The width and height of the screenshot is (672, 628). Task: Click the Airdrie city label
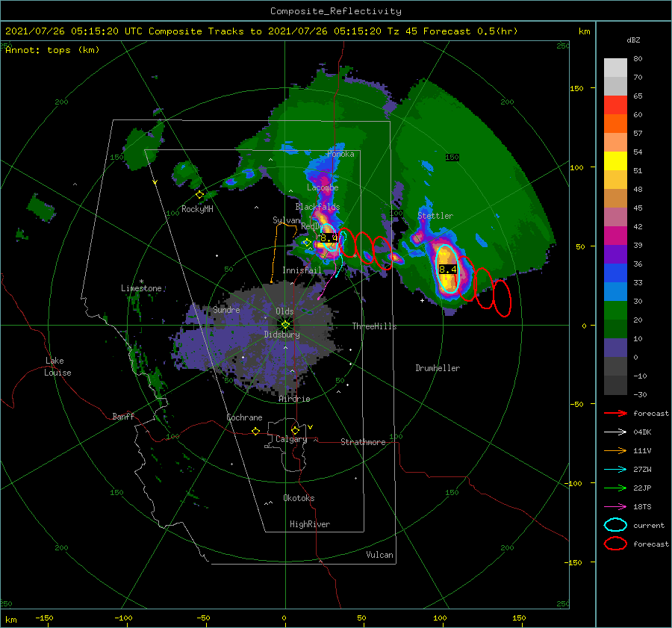click(294, 399)
